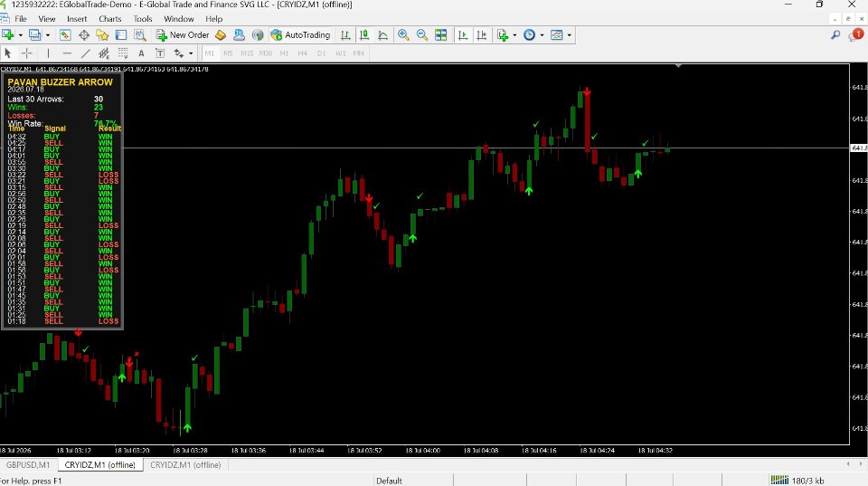Open the Periods clock icon
This screenshot has width=868, height=486.
pyautogui.click(x=530, y=35)
